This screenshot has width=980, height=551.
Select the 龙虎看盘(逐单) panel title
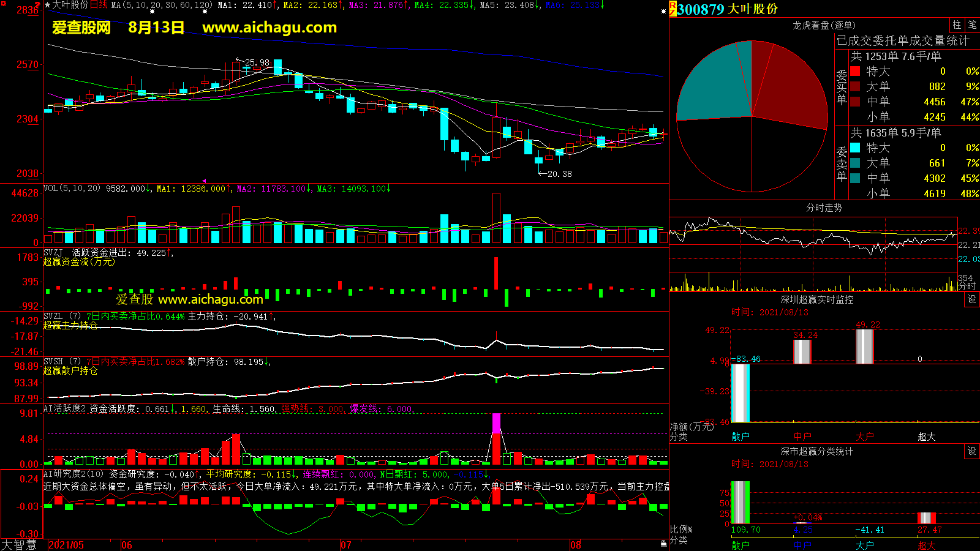(824, 25)
